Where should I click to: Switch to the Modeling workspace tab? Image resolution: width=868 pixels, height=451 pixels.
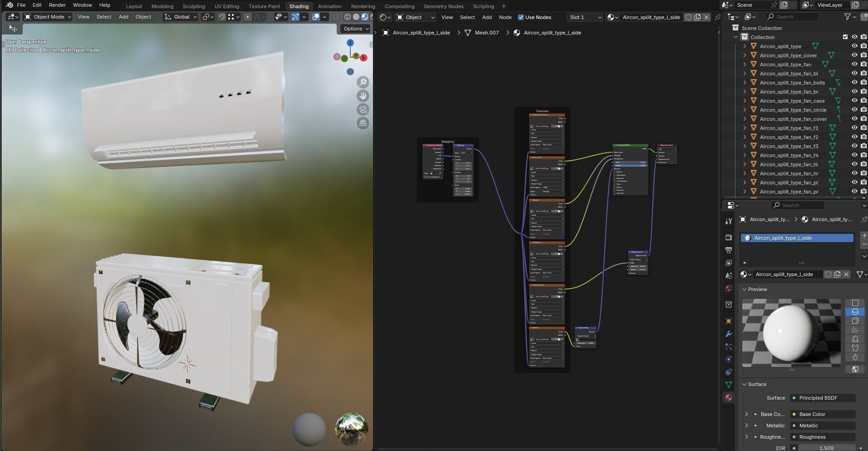pyautogui.click(x=162, y=6)
